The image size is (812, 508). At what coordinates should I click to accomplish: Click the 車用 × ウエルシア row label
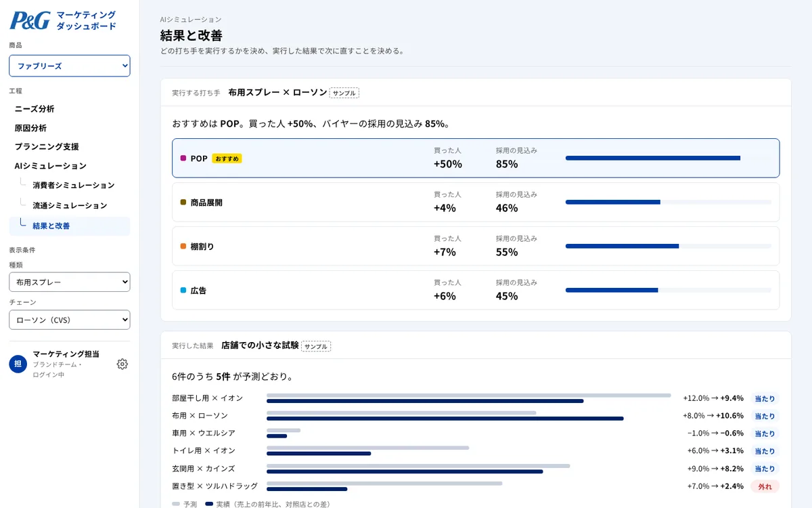pos(204,433)
